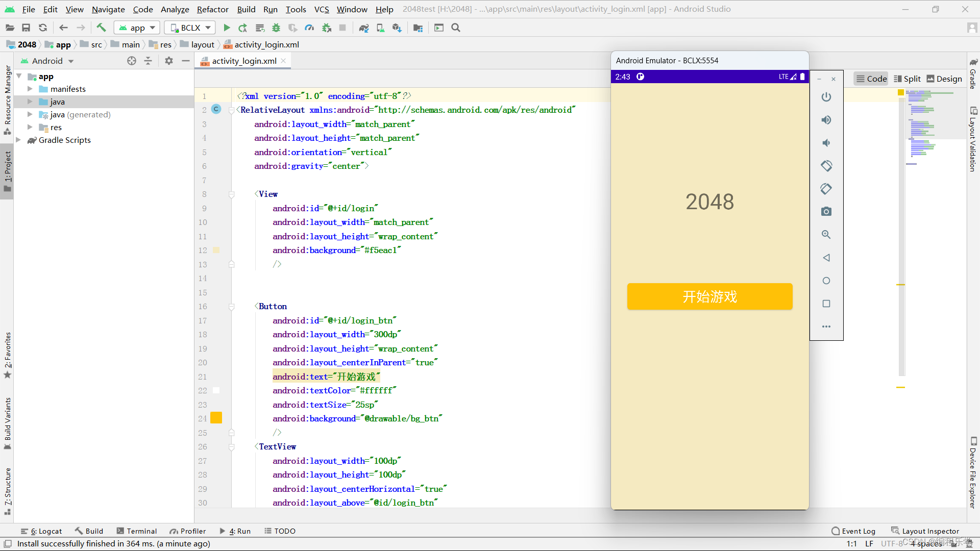Rotate the emulator screen left
980x551 pixels.
(827, 165)
